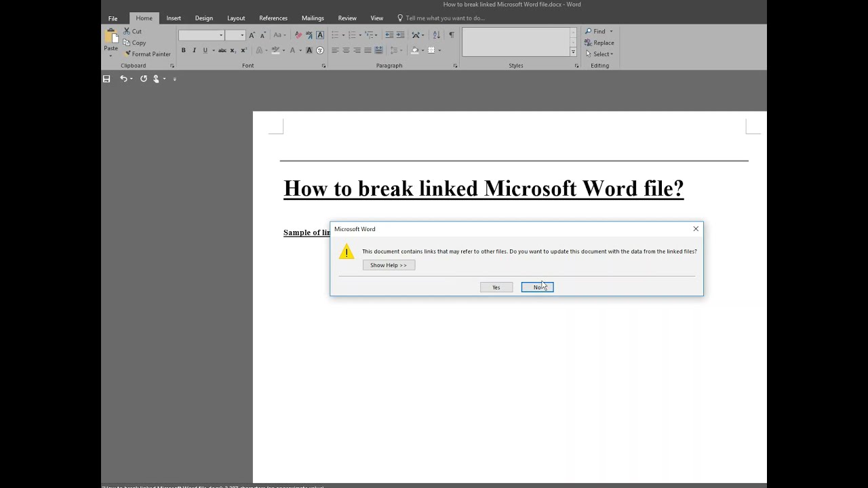Screen dimensions: 868x488
Task: Click the Clear All Formatting eraser icon
Action: [x=298, y=35]
